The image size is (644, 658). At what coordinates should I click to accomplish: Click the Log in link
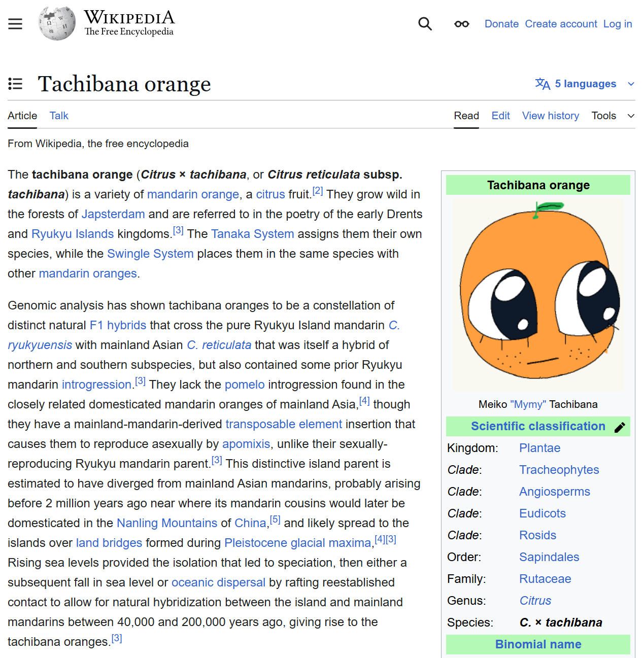coord(617,24)
